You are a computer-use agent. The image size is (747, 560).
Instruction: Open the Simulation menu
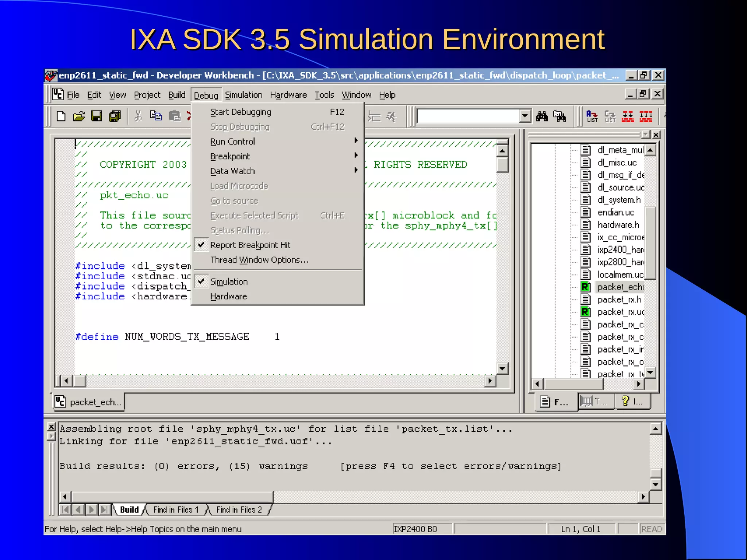click(x=243, y=95)
